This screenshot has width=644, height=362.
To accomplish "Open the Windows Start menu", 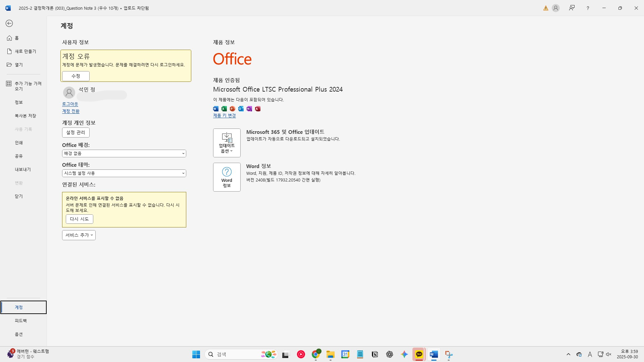I will point(196,354).
